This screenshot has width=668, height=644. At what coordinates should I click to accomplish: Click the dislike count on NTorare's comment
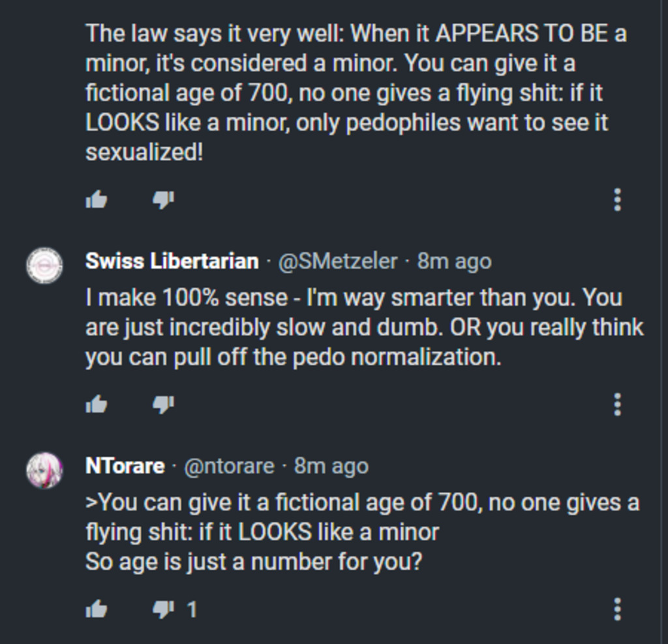192,609
